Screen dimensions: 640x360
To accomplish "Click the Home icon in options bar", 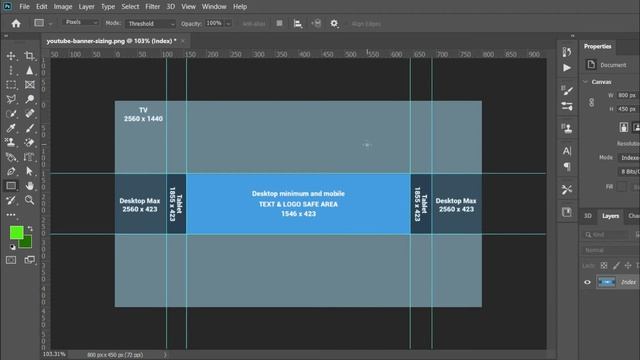I will tap(16, 24).
